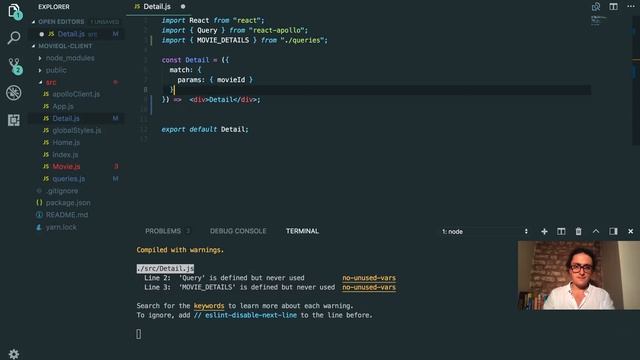Click 'movieId' in params line
The width and height of the screenshot is (640, 360).
click(231, 80)
